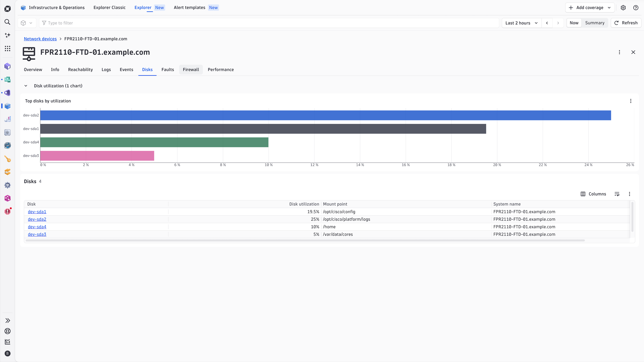Open the search magnifier in sidebar

pyautogui.click(x=8, y=22)
